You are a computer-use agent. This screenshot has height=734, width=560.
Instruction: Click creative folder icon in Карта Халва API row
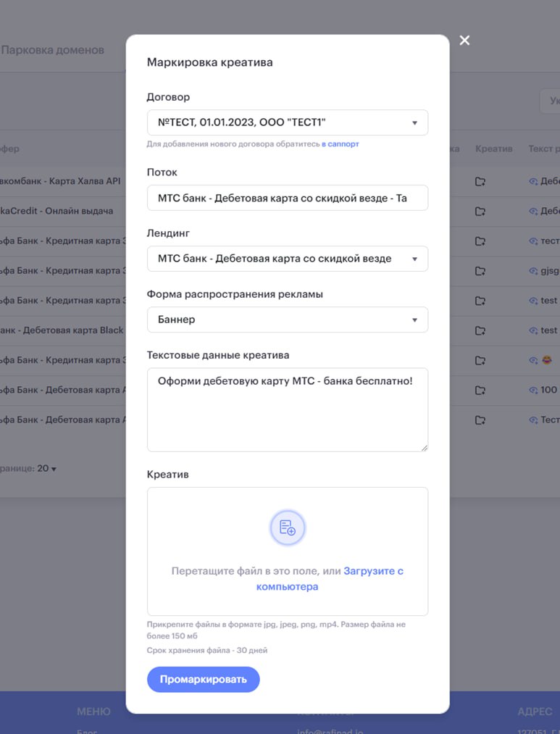point(480,182)
